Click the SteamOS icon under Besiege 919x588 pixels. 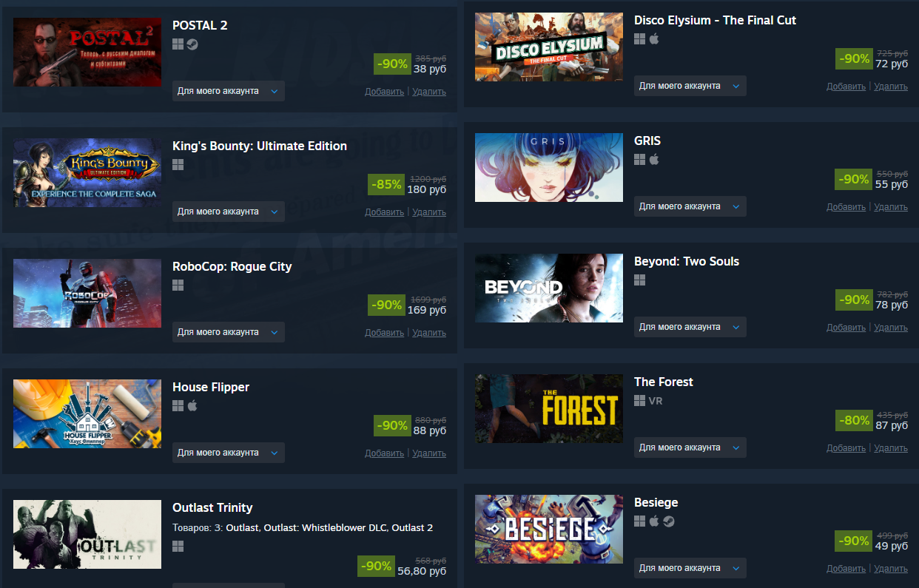(669, 521)
